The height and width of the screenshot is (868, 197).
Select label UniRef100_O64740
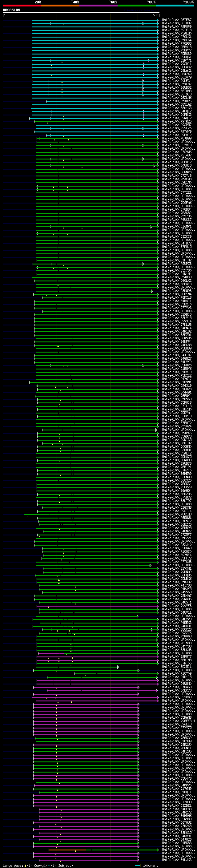point(176,74)
